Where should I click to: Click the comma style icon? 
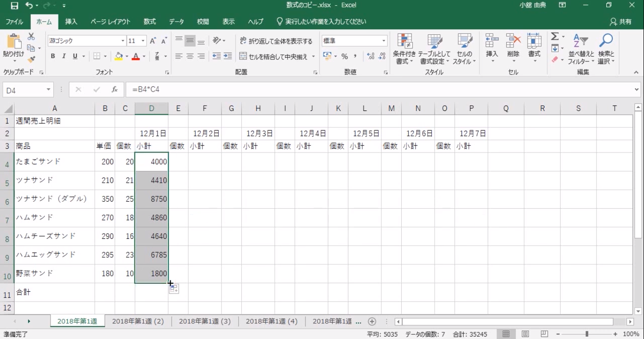coord(356,56)
